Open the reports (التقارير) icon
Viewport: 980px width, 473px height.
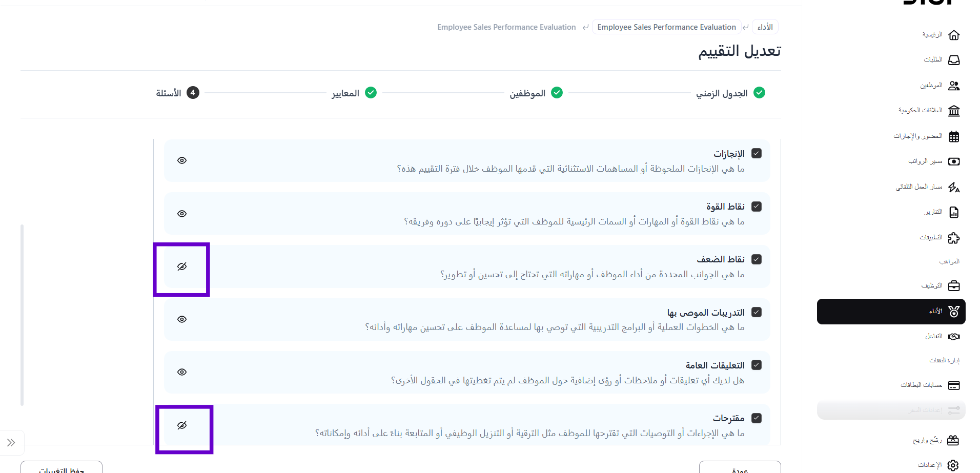coord(953,212)
